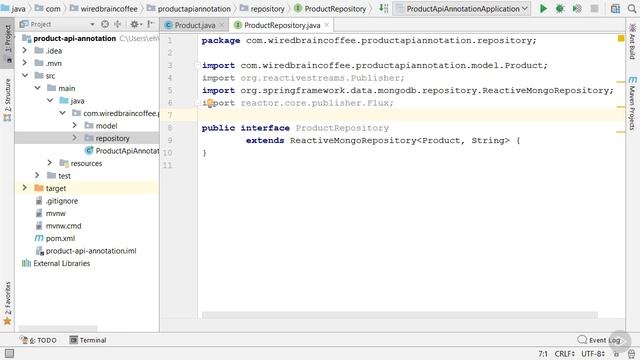Open the Maven Projects side panel
The image size is (640, 360).
(632, 104)
